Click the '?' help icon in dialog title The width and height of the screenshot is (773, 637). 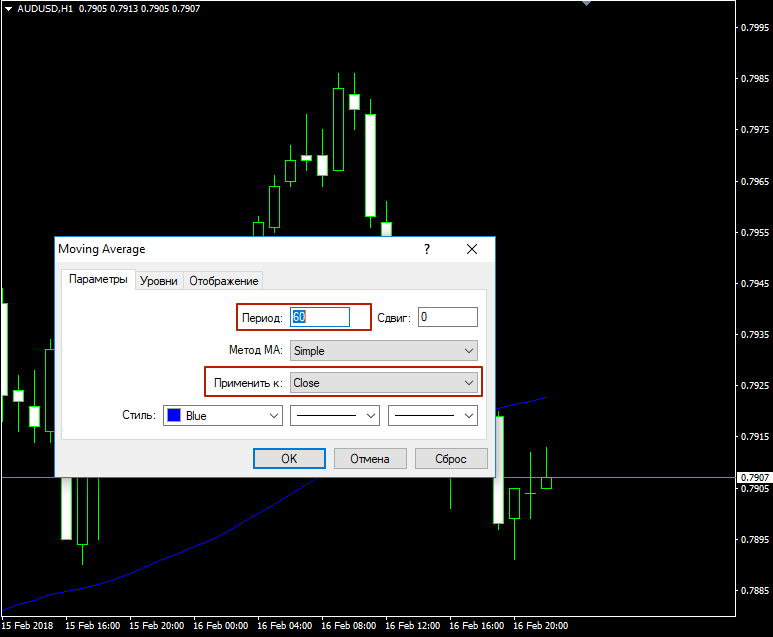tap(427, 249)
